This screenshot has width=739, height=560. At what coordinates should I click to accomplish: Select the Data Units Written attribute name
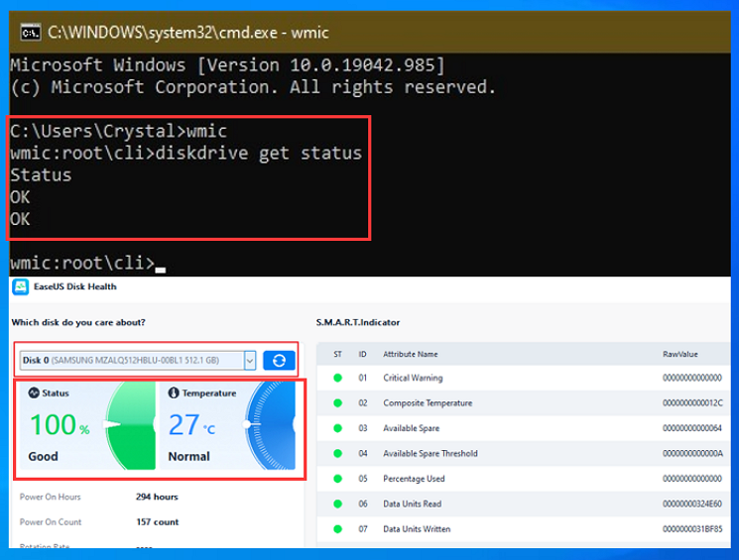click(417, 529)
